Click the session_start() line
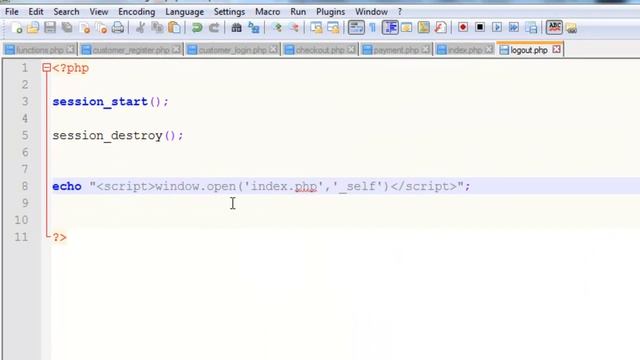 pyautogui.click(x=110, y=102)
